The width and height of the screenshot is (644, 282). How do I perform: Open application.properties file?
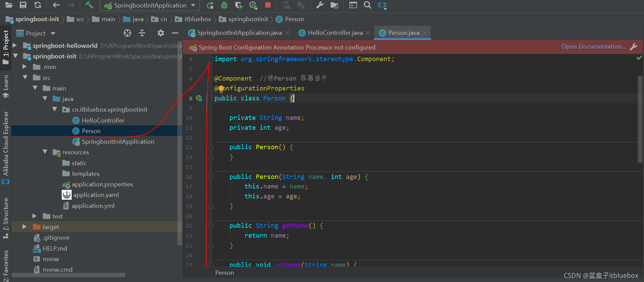click(x=102, y=184)
